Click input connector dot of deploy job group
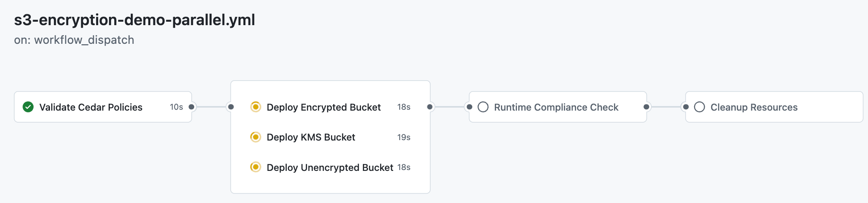Screen dimensions: 868x203 [x=231, y=107]
